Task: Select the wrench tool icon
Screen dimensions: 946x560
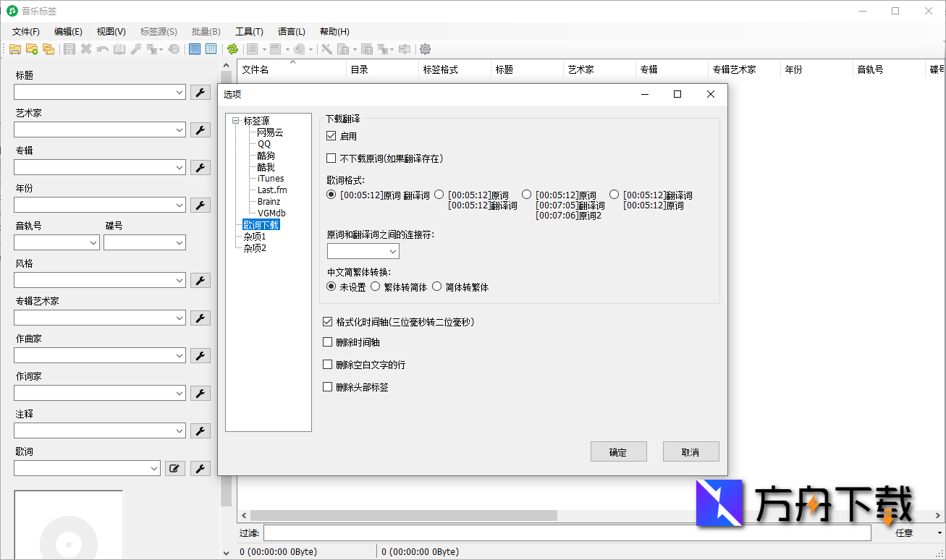Action: pyautogui.click(x=135, y=48)
